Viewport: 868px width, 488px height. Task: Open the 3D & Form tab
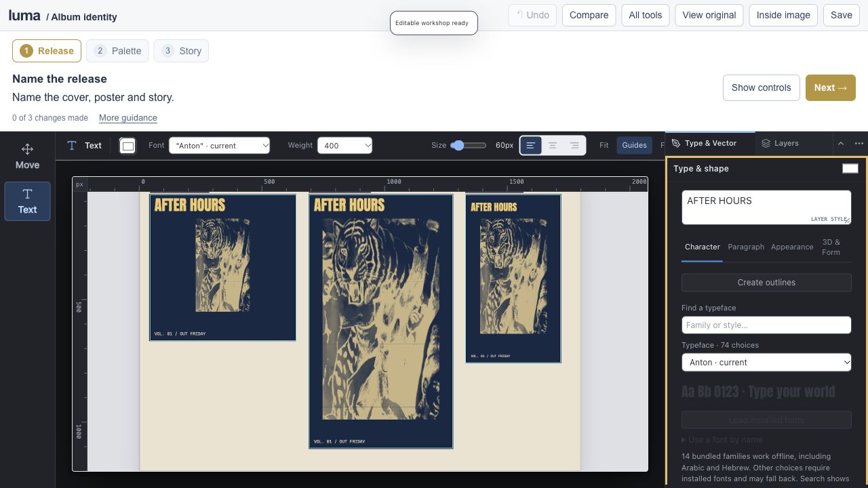(x=831, y=247)
